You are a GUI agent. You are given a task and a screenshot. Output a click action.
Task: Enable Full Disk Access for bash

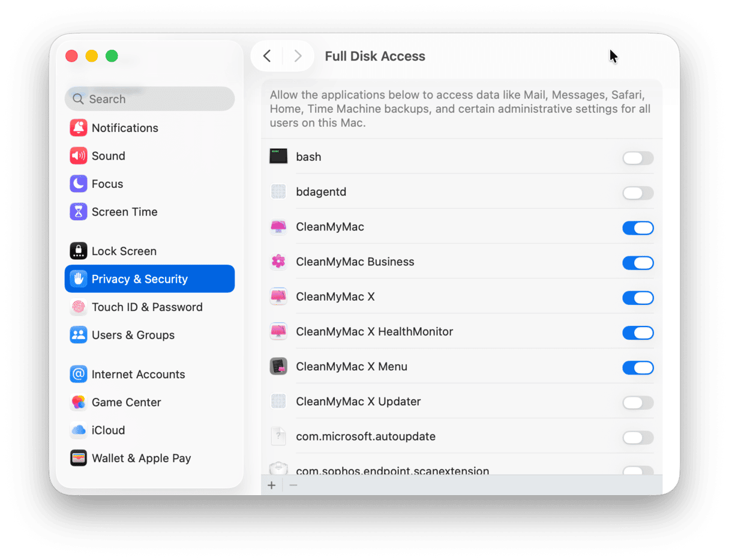pos(638,158)
